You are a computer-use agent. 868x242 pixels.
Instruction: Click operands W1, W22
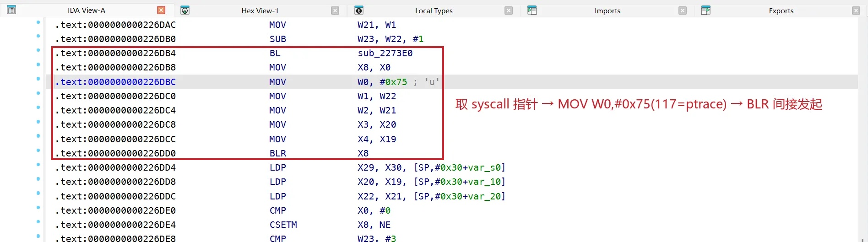point(377,96)
